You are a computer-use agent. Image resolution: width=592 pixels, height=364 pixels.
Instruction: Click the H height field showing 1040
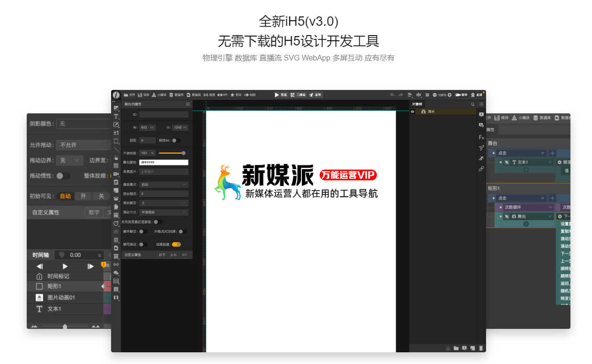tap(180, 127)
